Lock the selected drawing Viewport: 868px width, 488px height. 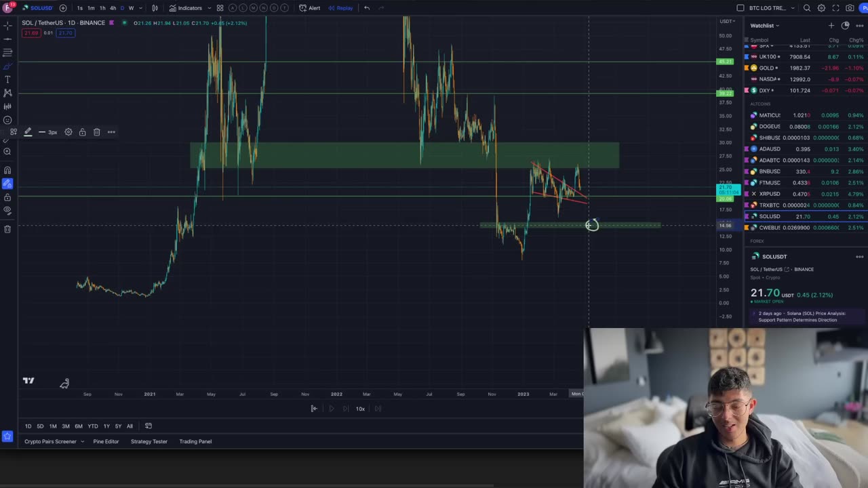coord(82,132)
